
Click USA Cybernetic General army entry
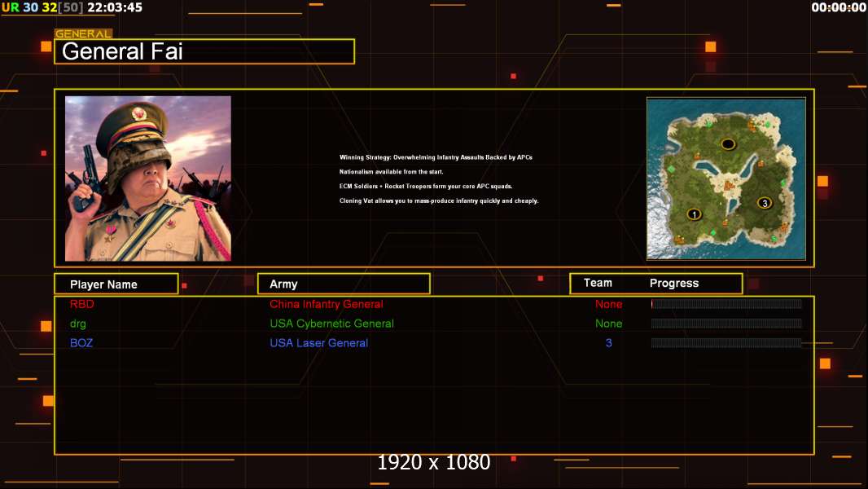(x=331, y=324)
